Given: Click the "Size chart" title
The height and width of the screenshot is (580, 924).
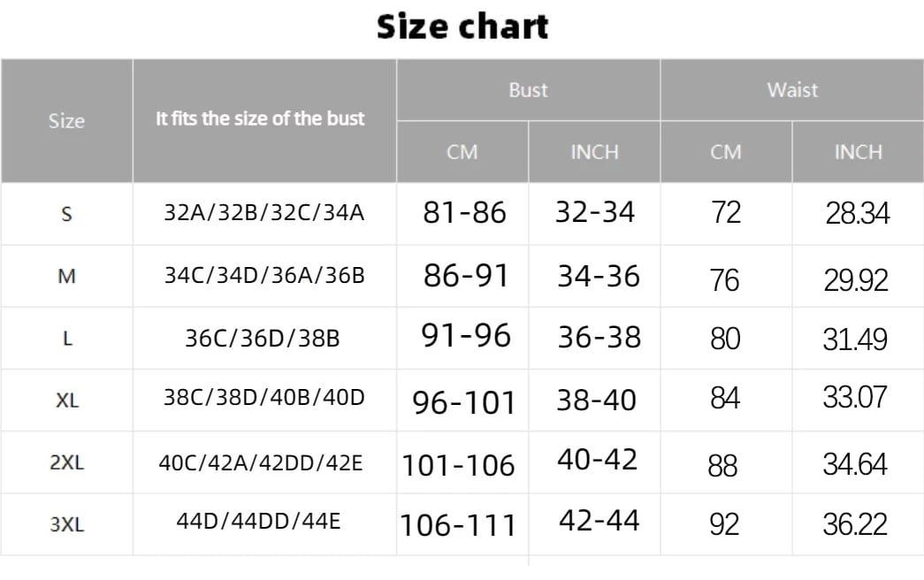Looking at the screenshot, I should 462,27.
